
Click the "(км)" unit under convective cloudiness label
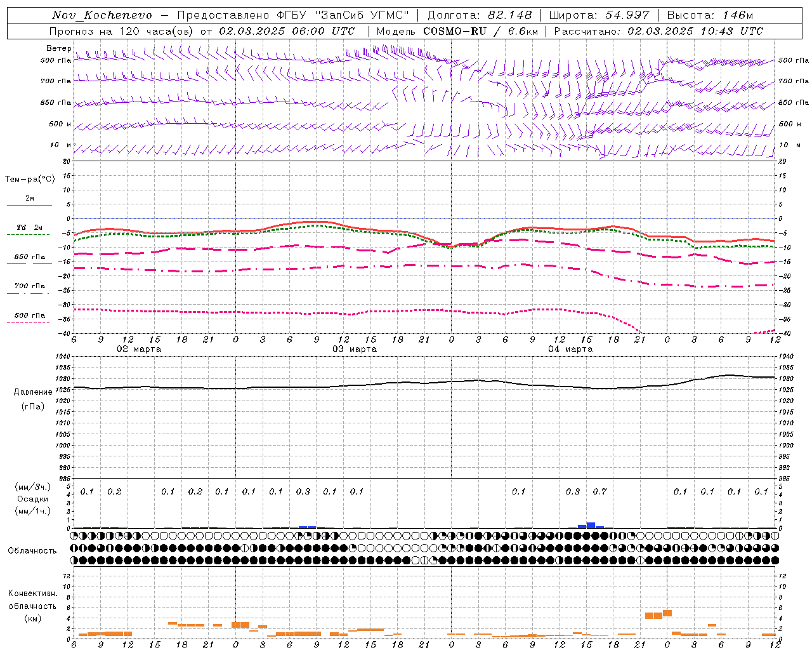[33, 618]
